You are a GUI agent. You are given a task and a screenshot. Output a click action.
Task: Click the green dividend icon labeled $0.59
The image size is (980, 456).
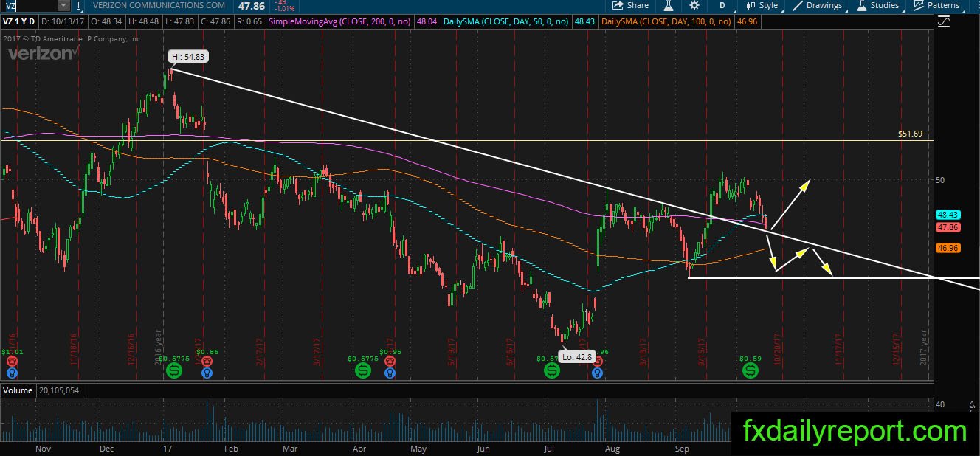750,371
